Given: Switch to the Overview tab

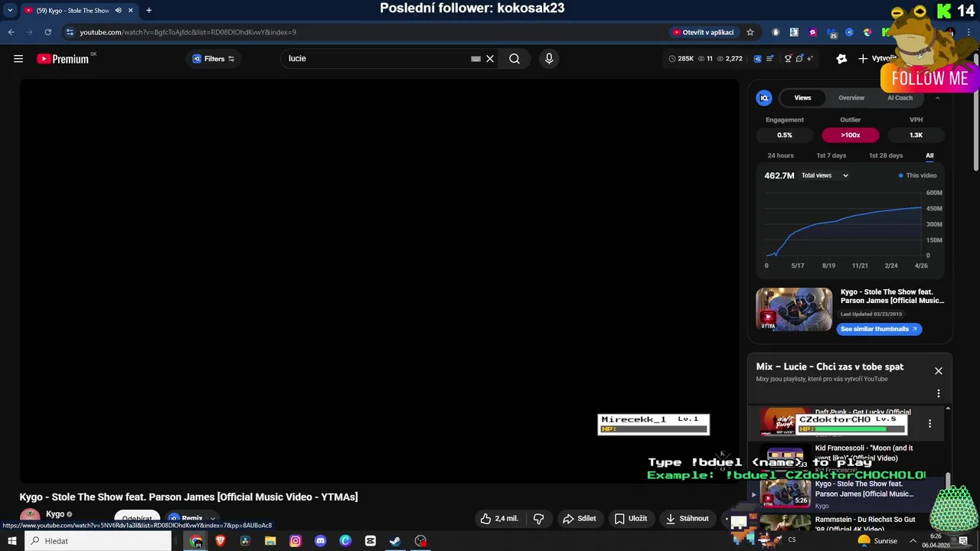Looking at the screenshot, I should pyautogui.click(x=851, y=98).
